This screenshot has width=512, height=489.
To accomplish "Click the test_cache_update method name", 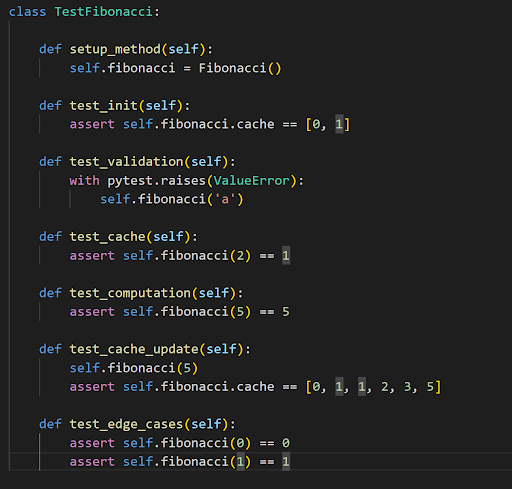I will click(134, 350).
